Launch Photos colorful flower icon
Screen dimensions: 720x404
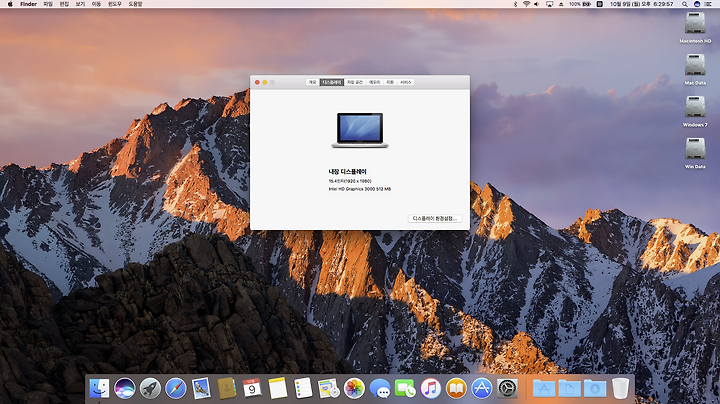point(354,388)
